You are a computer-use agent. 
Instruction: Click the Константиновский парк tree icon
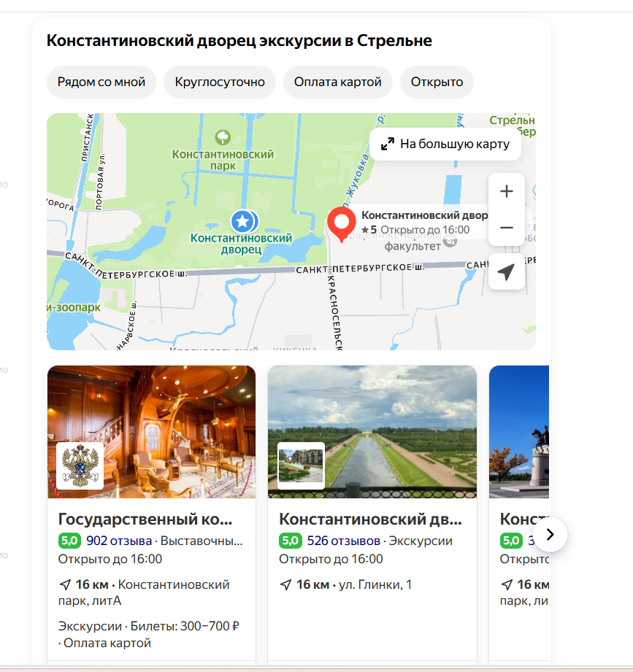tap(223, 136)
